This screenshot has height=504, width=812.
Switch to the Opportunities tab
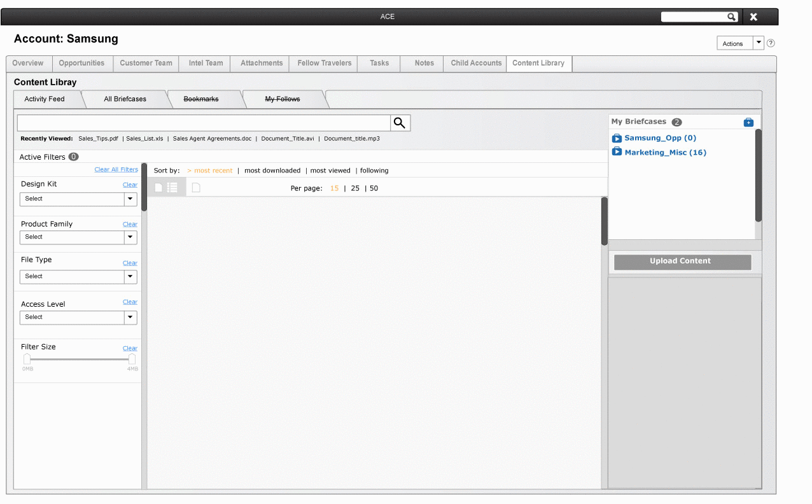coord(82,63)
